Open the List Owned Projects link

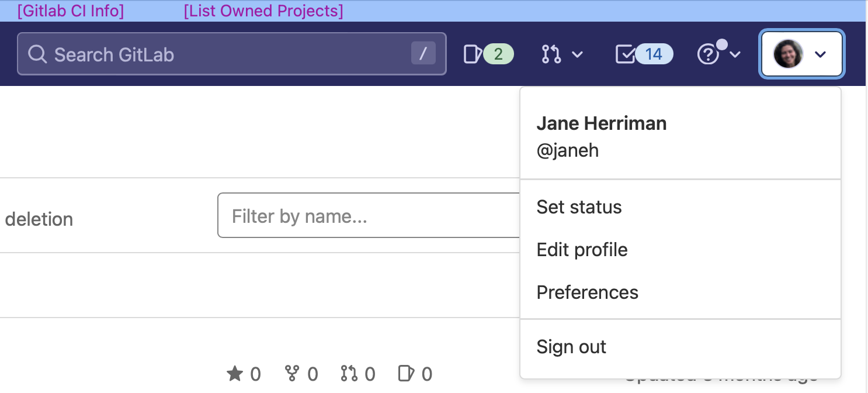click(263, 11)
